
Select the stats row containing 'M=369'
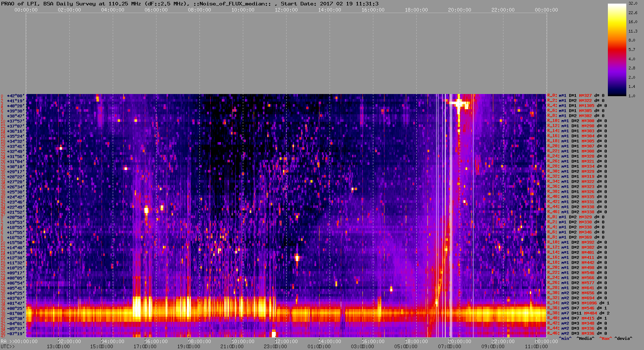(577, 238)
